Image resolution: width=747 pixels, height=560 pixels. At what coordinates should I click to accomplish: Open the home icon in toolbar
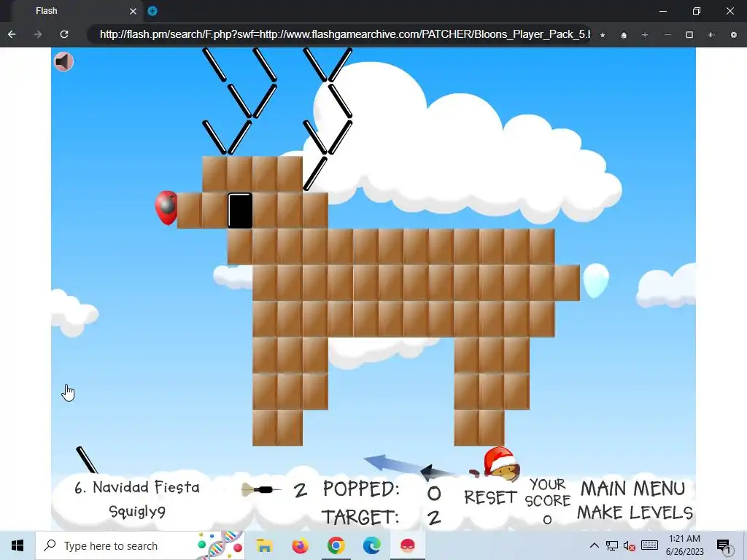[x=624, y=35]
